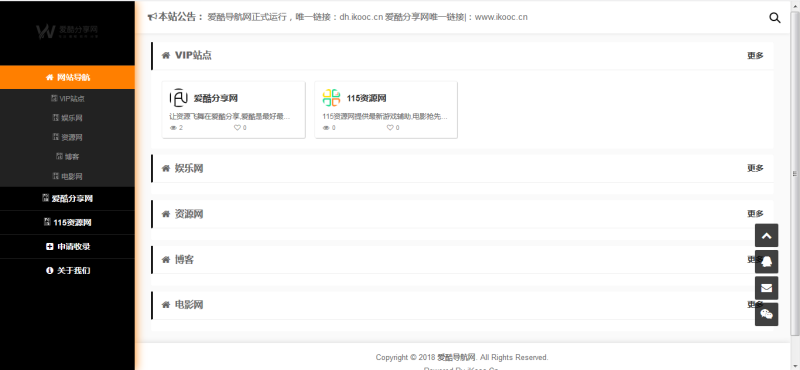Click the 爱酷分享网 logo in the sidebar
The height and width of the screenshot is (370, 800).
pyautogui.click(x=67, y=31)
